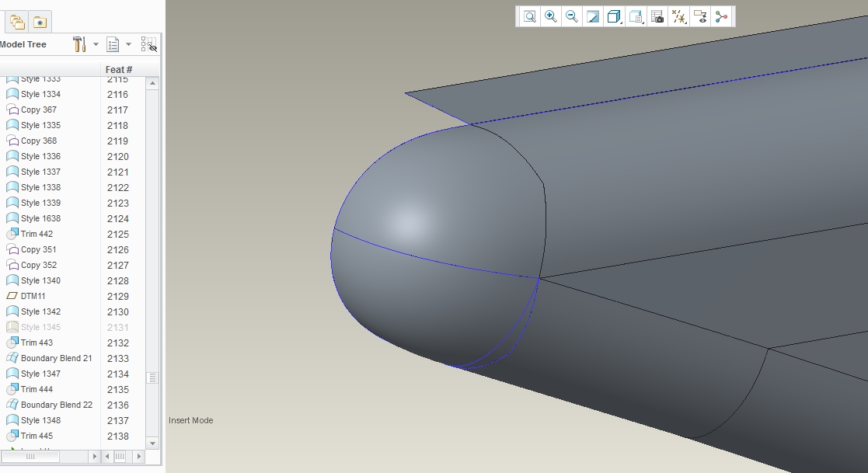
Task: Click the Repaint screen icon
Action: pos(593,16)
